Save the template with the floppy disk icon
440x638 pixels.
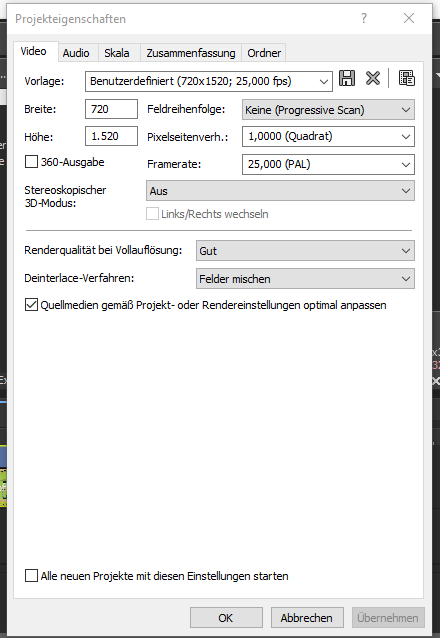347,78
